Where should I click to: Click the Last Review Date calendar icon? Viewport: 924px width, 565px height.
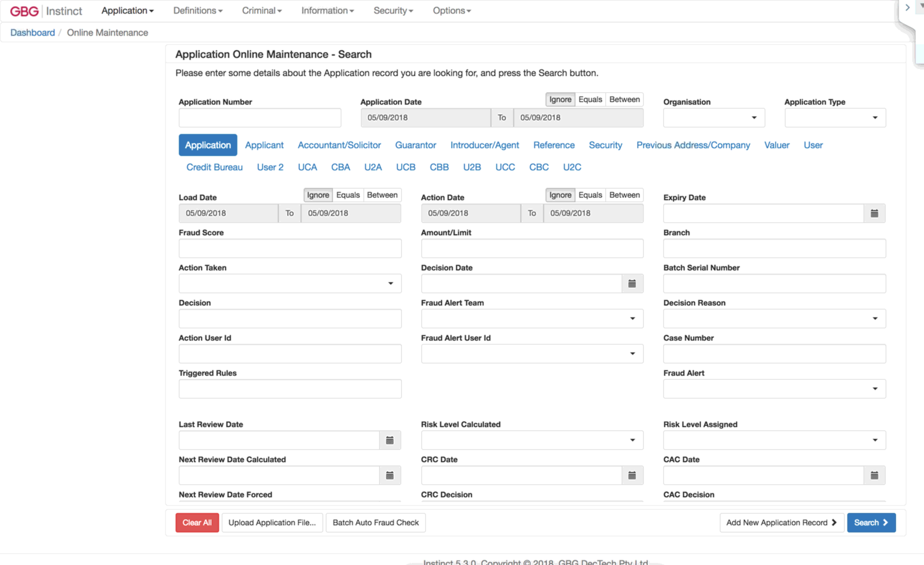(390, 440)
